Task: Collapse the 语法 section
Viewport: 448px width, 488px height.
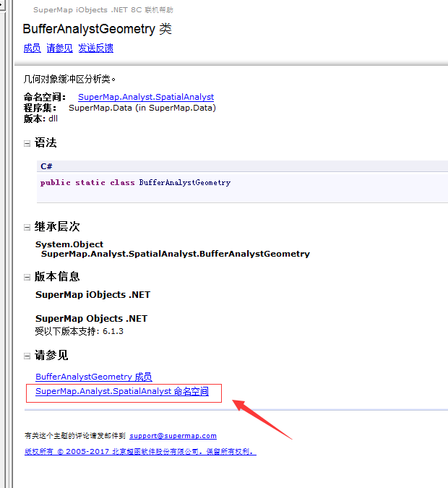Action: (27, 143)
